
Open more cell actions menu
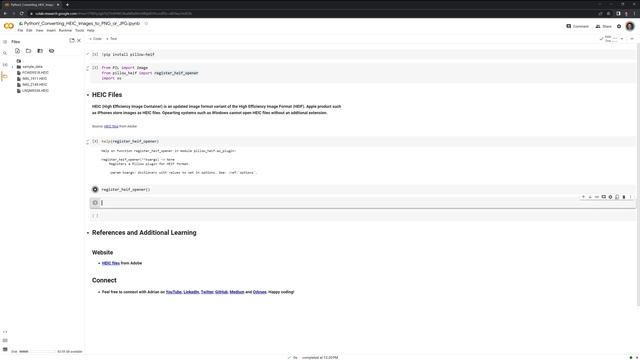[x=631, y=197]
